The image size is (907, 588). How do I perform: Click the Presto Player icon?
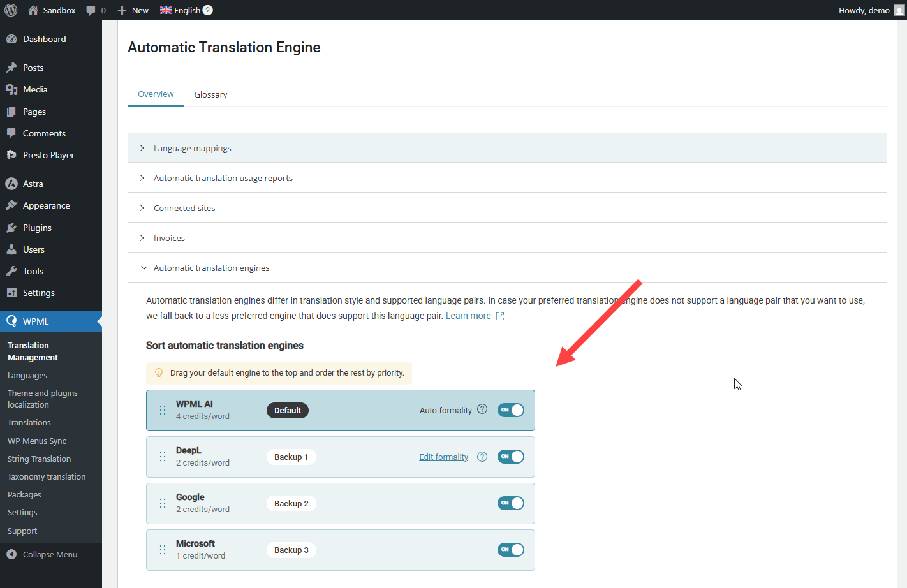pyautogui.click(x=11, y=155)
